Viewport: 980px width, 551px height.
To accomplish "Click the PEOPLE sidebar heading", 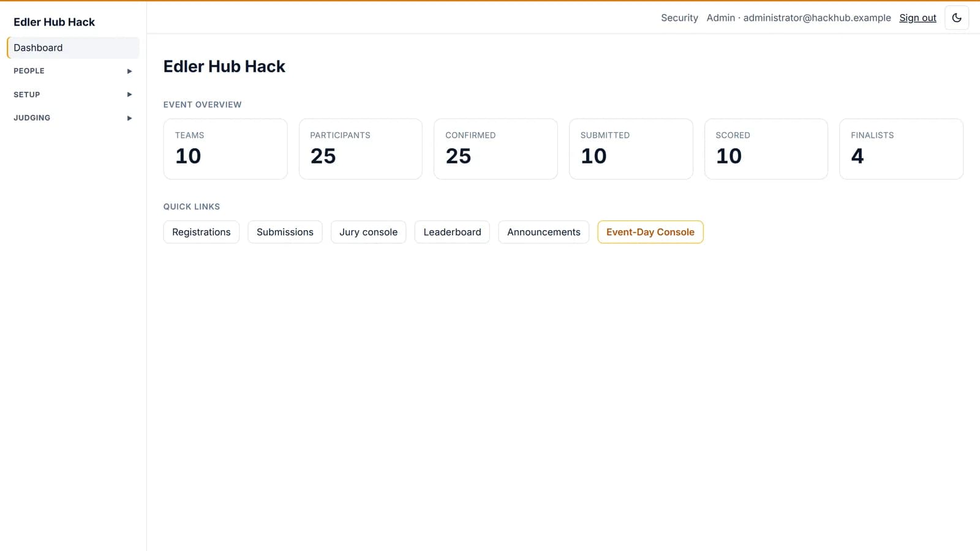I will pyautogui.click(x=29, y=71).
